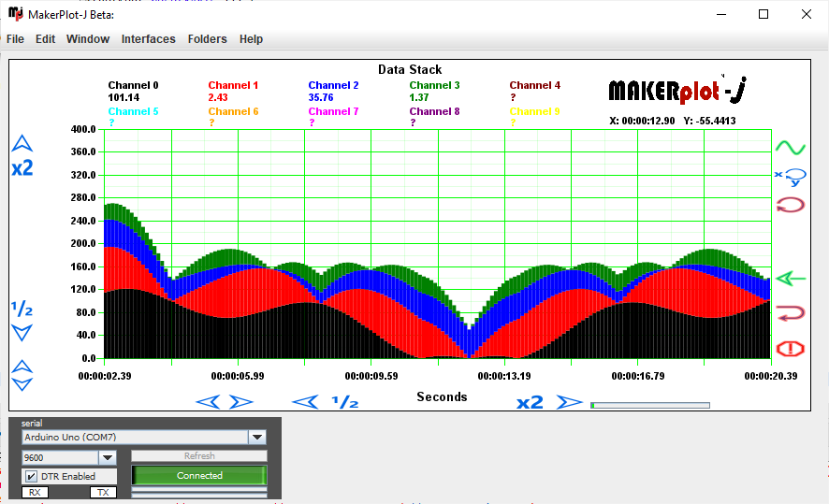Click the Channel 2 label
Image resolution: width=829 pixels, height=504 pixels.
[x=334, y=85]
